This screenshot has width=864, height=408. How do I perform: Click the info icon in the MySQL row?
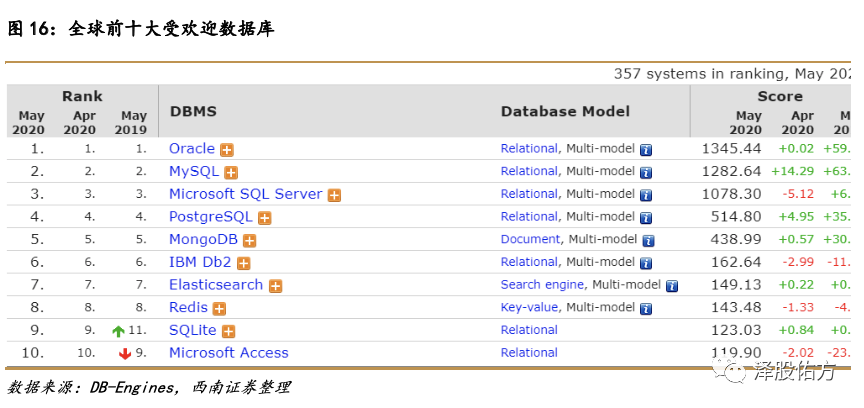[x=646, y=173]
